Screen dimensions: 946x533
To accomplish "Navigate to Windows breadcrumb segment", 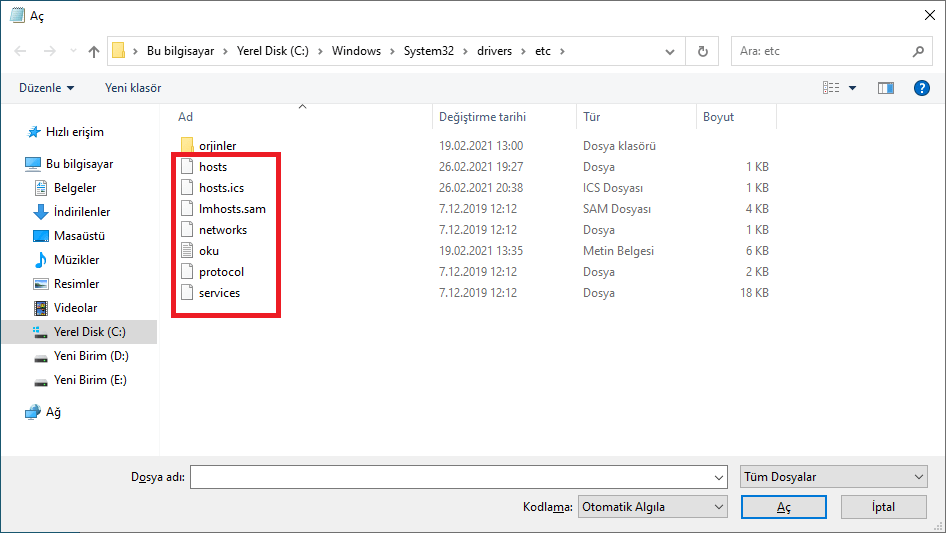I will coord(357,51).
